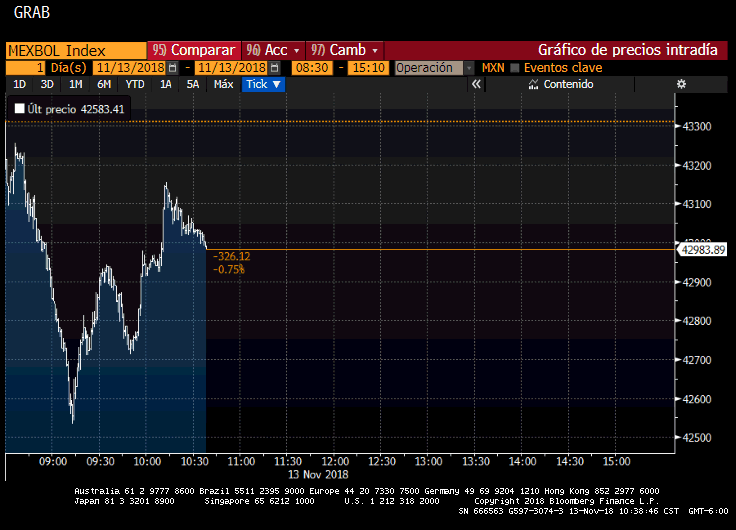Image resolution: width=736 pixels, height=530 pixels.
Task: Open the Operación dropdown
Action: 434,68
